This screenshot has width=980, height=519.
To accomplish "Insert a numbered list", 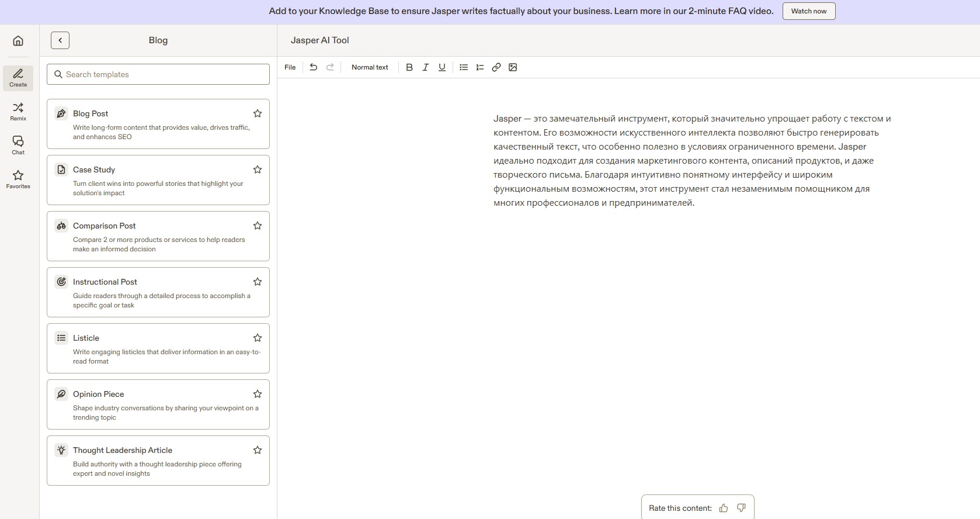I will tap(480, 67).
